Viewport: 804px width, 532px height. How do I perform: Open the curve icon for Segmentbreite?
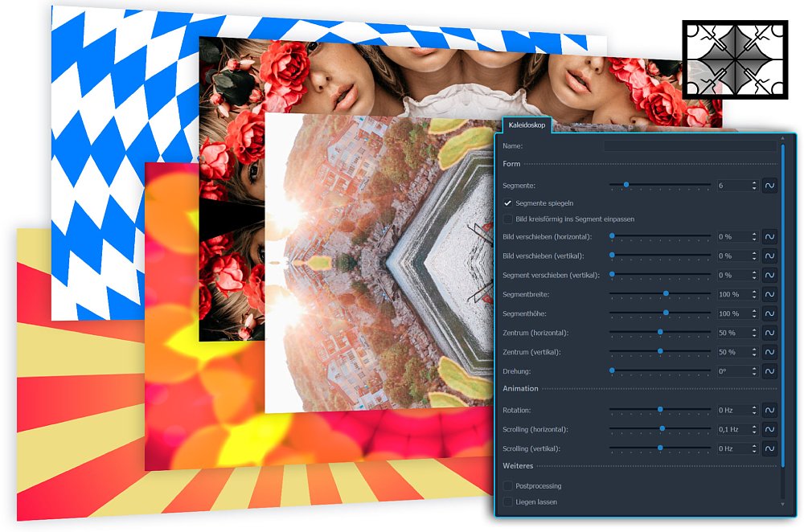tap(769, 294)
